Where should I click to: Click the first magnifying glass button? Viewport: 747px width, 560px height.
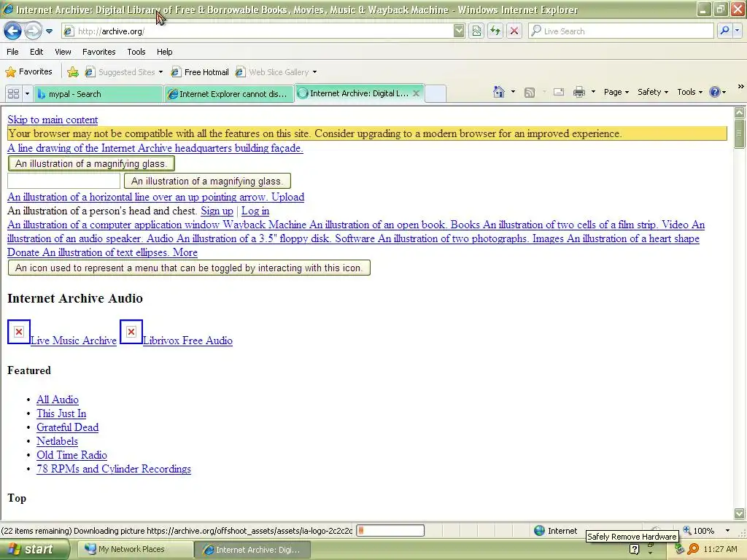click(x=91, y=164)
